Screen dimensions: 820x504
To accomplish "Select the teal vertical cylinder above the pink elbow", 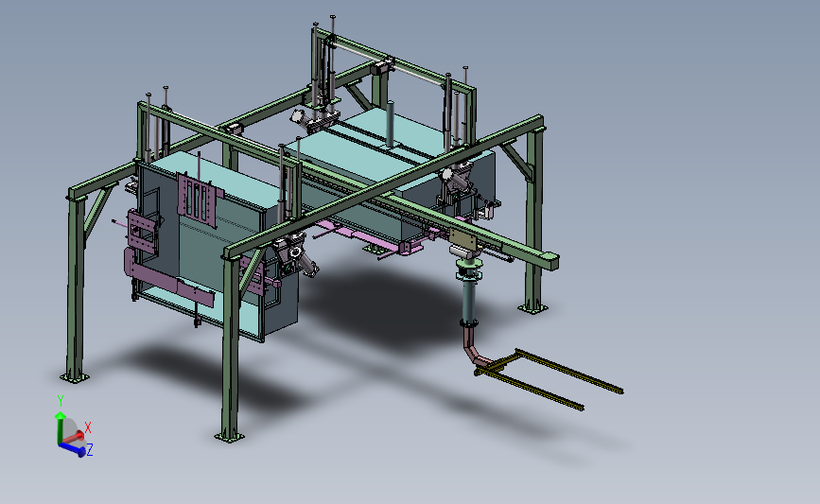I will 470,302.
